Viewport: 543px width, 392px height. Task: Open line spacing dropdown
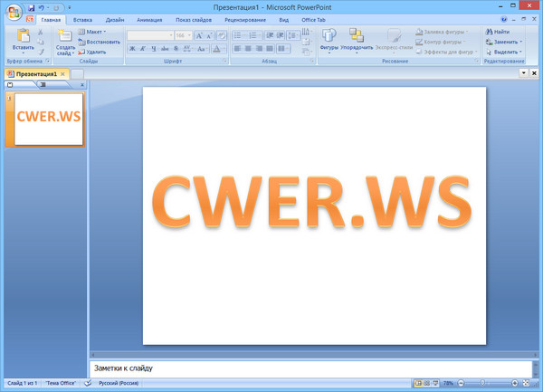(x=293, y=35)
